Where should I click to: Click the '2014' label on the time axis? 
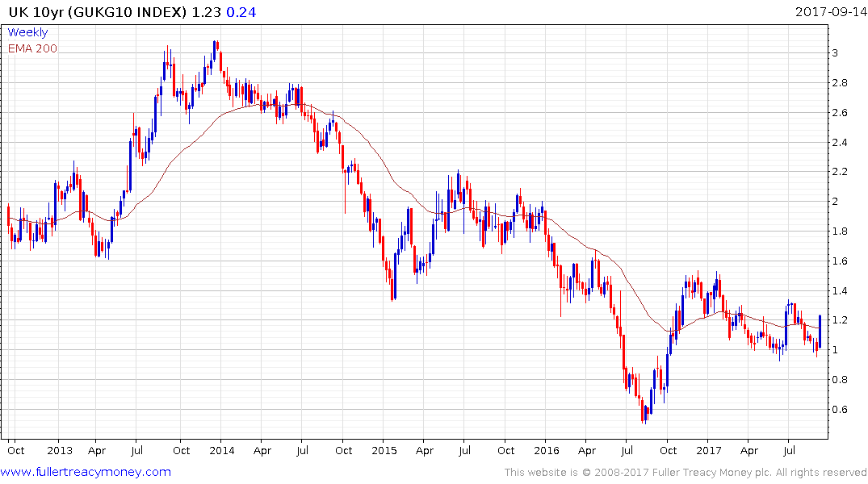point(221,450)
